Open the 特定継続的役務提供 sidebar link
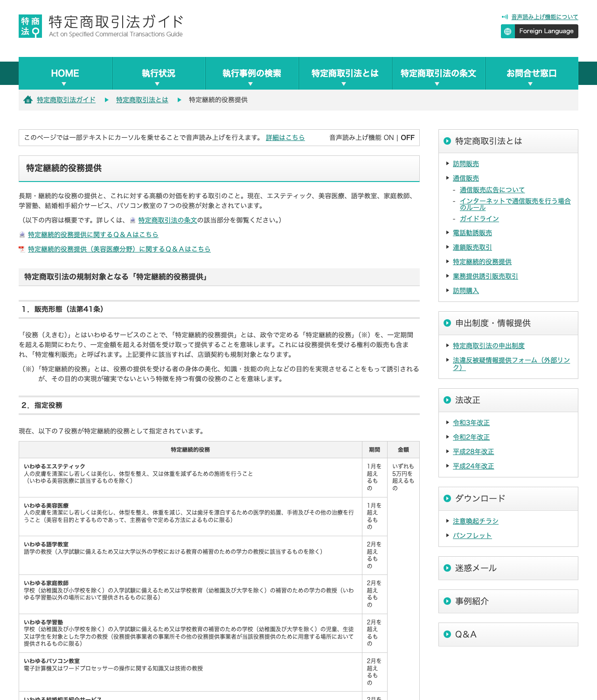The width and height of the screenshot is (597, 700). coord(482,262)
